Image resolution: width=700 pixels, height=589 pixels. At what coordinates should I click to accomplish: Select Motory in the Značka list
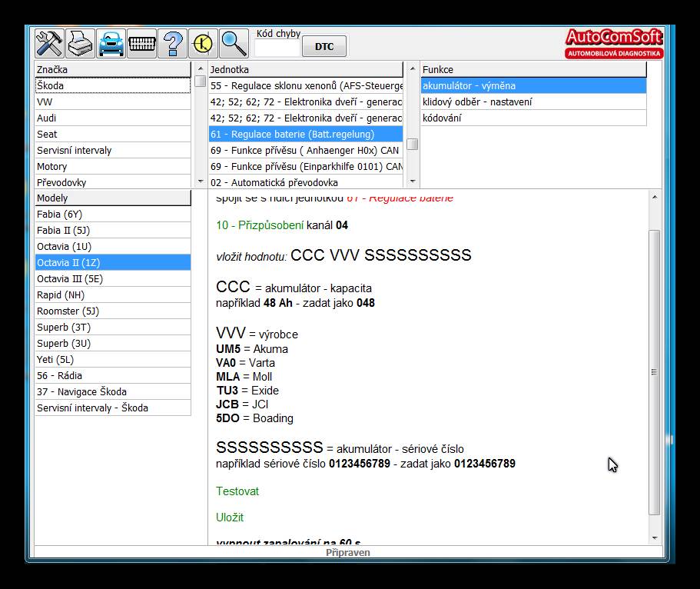(113, 166)
